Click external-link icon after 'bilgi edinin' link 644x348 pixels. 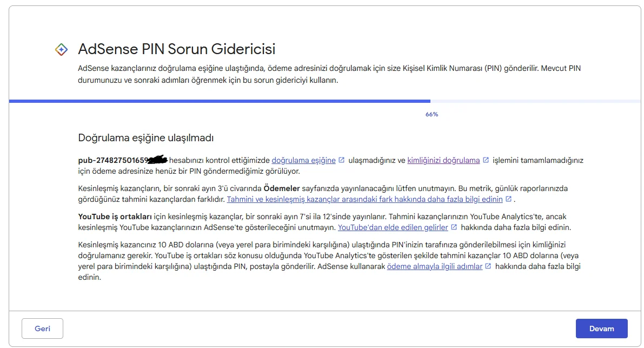pos(508,199)
